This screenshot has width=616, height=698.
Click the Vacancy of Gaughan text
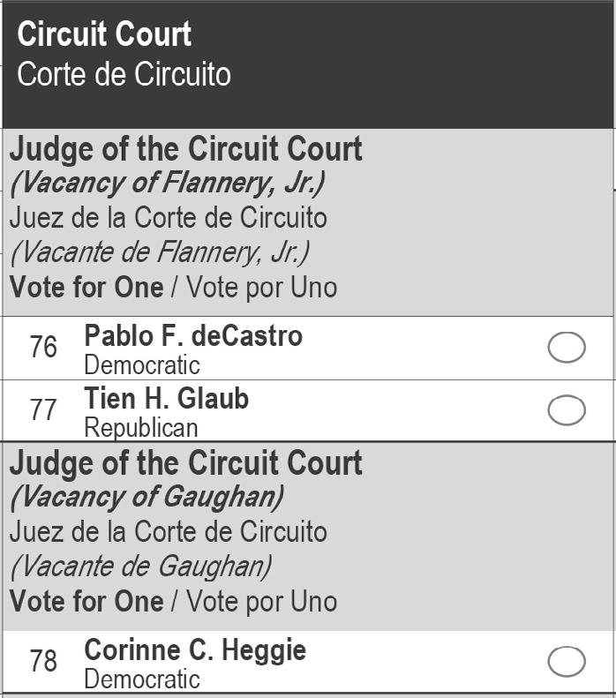[x=146, y=497]
